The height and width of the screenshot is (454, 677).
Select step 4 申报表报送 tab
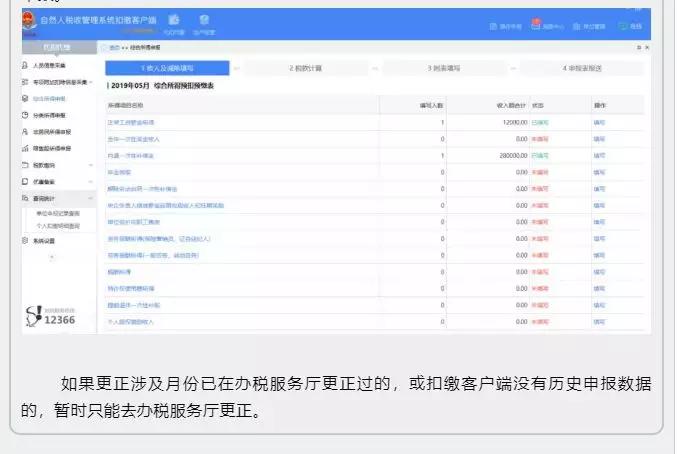[582, 68]
